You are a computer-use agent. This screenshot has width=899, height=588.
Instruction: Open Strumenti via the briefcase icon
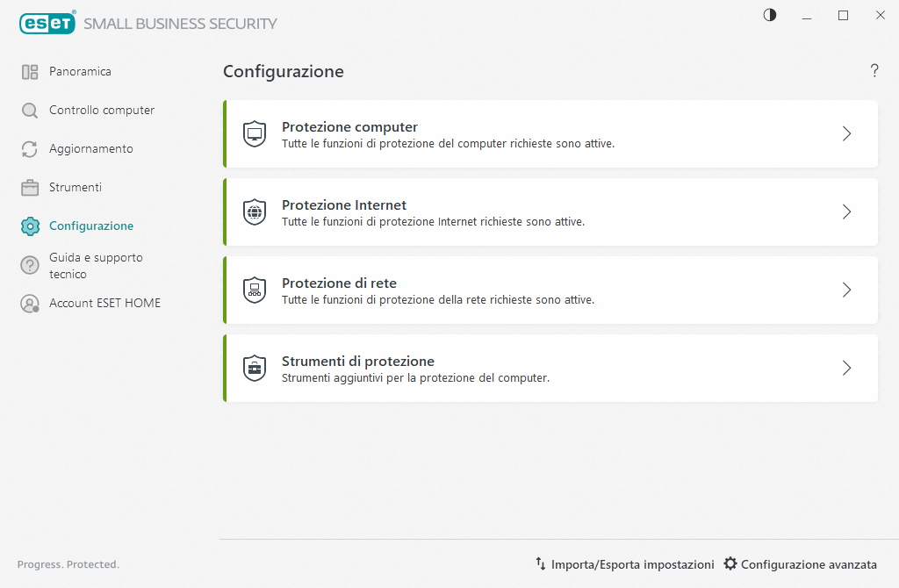point(29,187)
